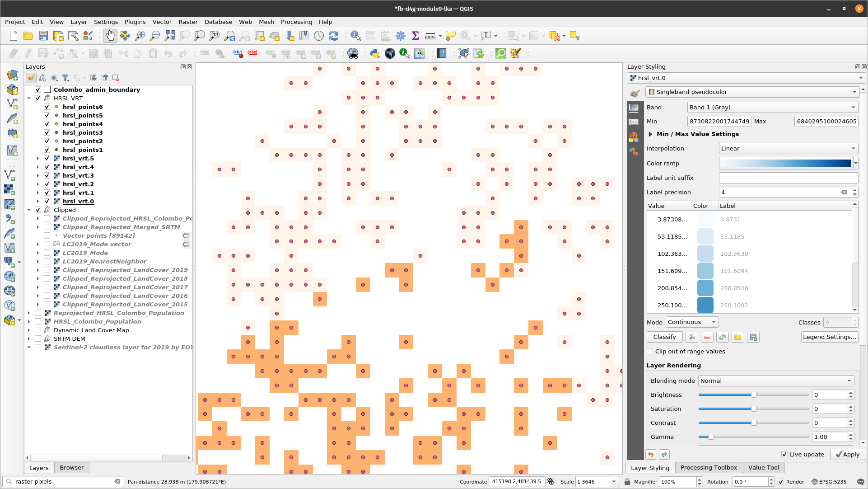868x489 pixels.
Task: Expand Min / Max Value Settings section
Action: [650, 134]
